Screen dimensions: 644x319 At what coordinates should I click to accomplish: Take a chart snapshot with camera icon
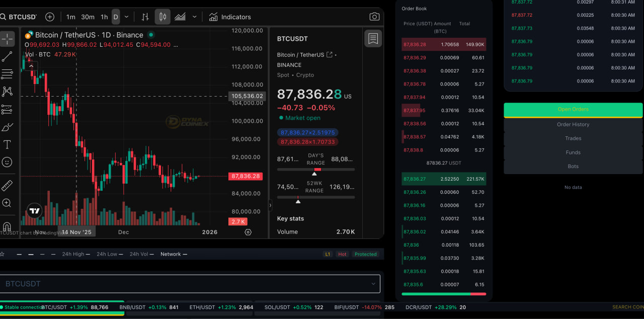(374, 17)
